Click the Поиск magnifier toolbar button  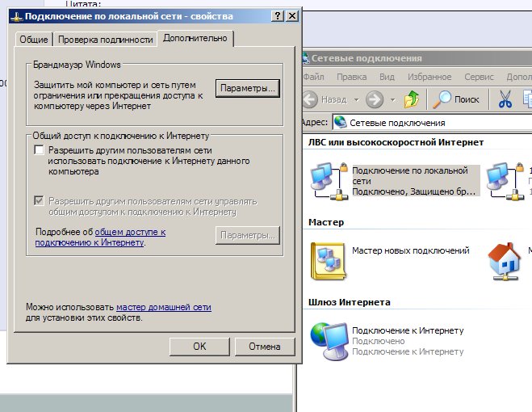click(455, 99)
